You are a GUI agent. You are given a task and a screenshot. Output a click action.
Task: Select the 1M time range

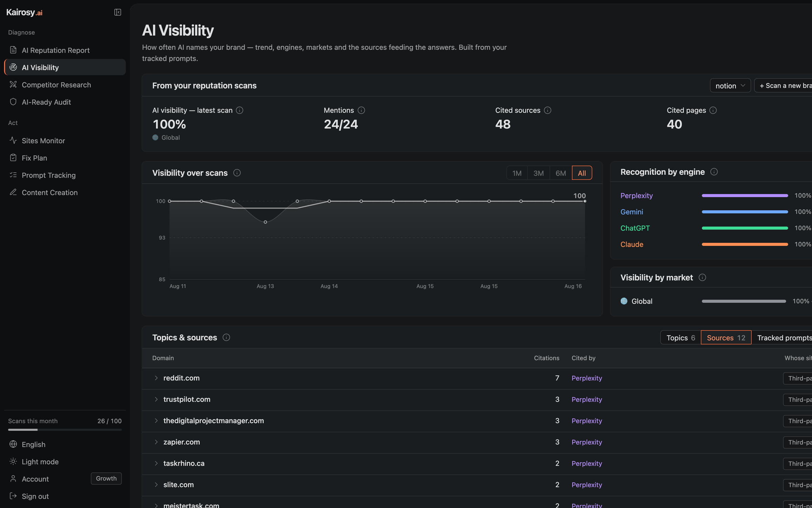pos(517,173)
